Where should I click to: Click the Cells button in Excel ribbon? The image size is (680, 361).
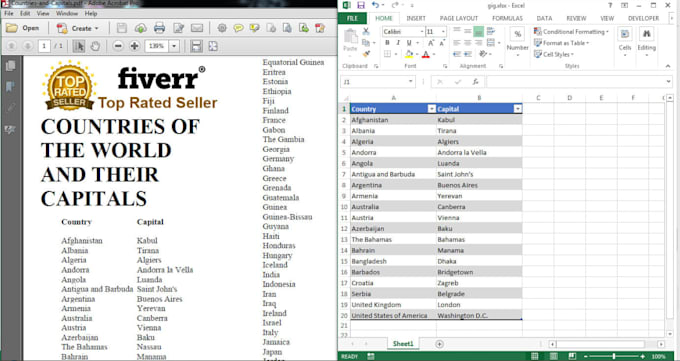[x=625, y=42]
